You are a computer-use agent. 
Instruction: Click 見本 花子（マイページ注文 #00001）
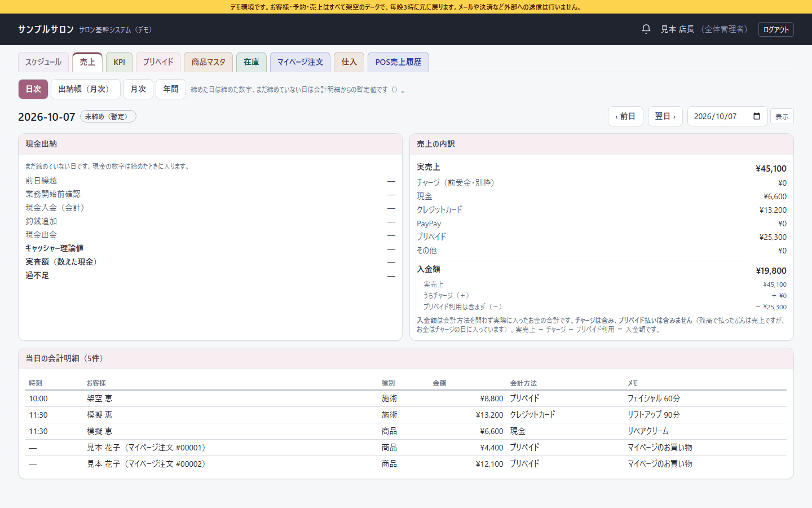148,448
